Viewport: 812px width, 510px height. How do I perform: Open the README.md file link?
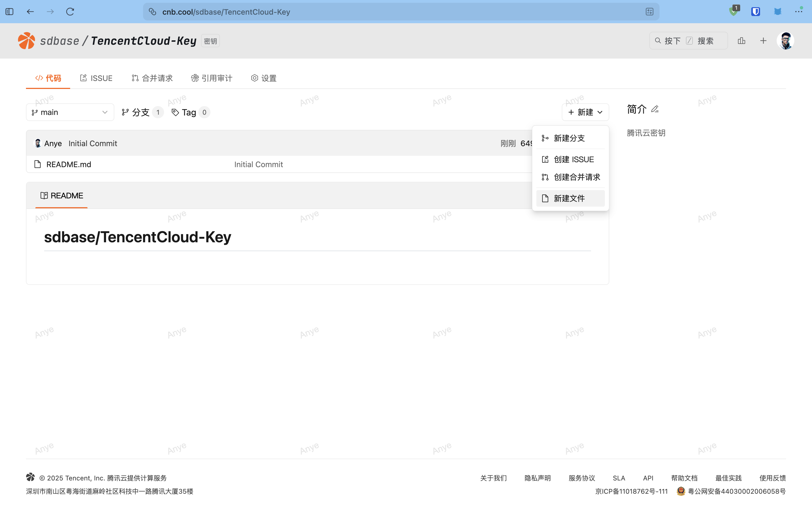coord(69,164)
